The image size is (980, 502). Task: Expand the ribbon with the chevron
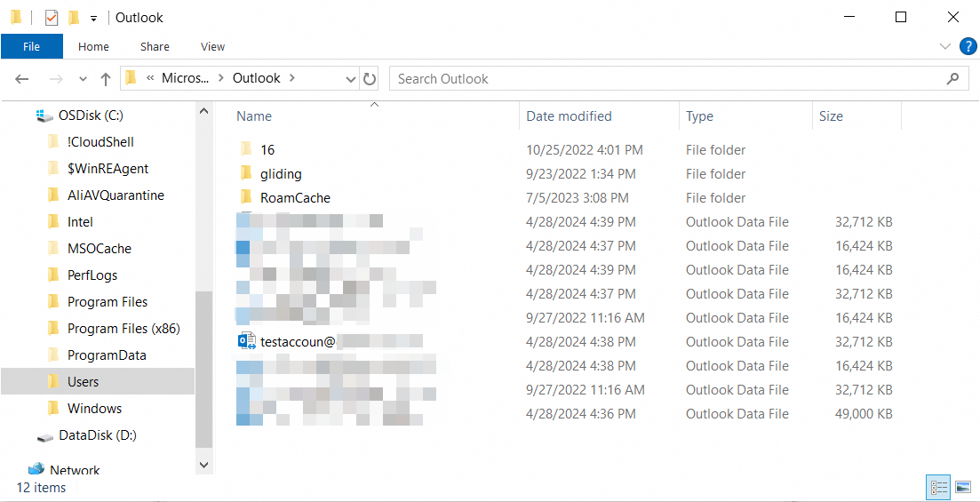(x=944, y=46)
